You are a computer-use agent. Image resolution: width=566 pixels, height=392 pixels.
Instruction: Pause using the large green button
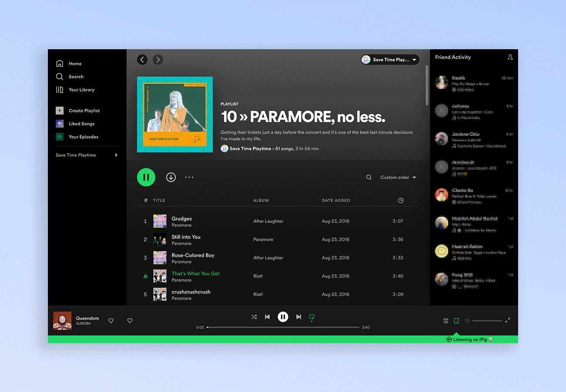[146, 177]
